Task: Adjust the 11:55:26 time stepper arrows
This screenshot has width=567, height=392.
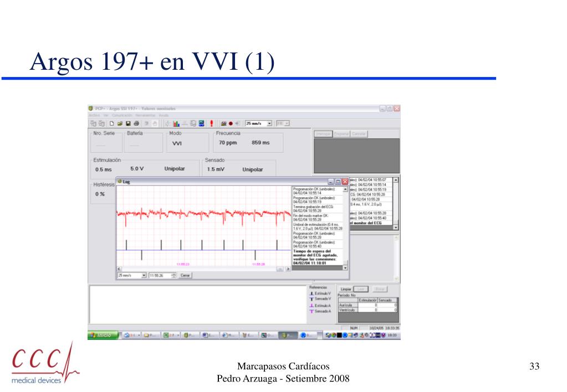Action: coord(174,276)
